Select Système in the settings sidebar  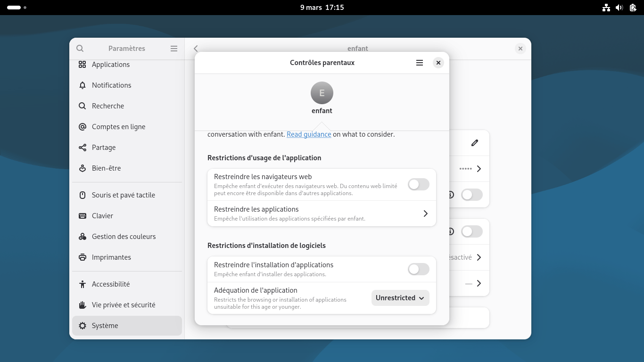[x=127, y=326]
